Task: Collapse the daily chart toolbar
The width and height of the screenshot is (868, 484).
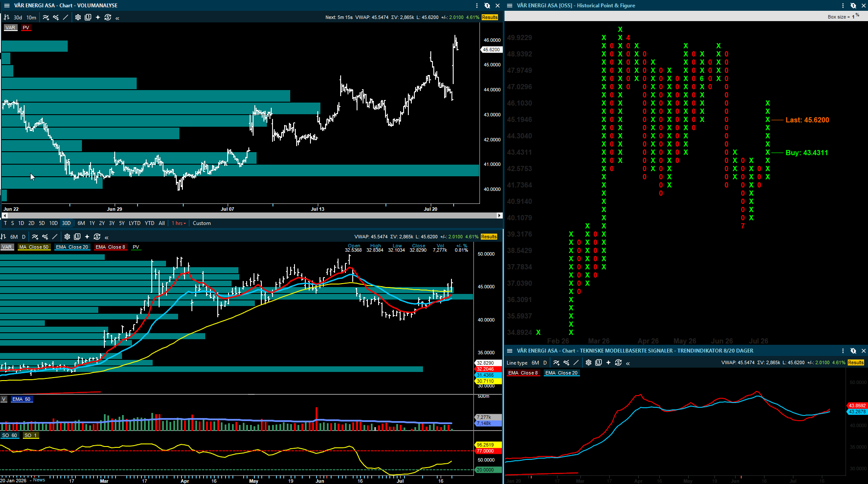Action: (x=107, y=237)
